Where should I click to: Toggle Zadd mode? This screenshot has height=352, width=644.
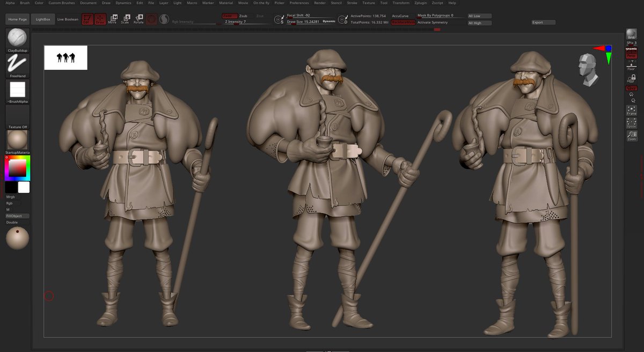pyautogui.click(x=230, y=16)
